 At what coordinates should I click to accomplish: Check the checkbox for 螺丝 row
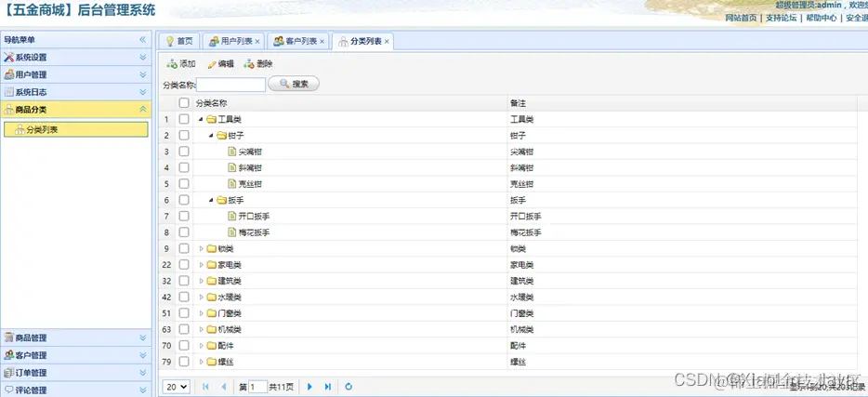pos(184,362)
